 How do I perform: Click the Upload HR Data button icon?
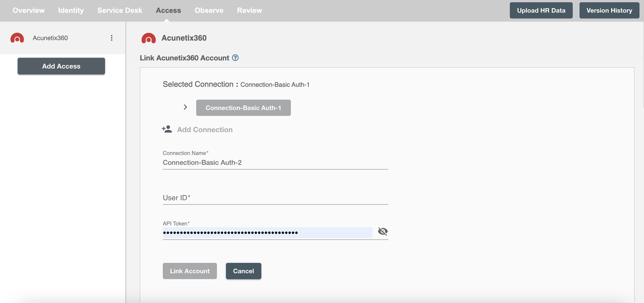tap(541, 10)
